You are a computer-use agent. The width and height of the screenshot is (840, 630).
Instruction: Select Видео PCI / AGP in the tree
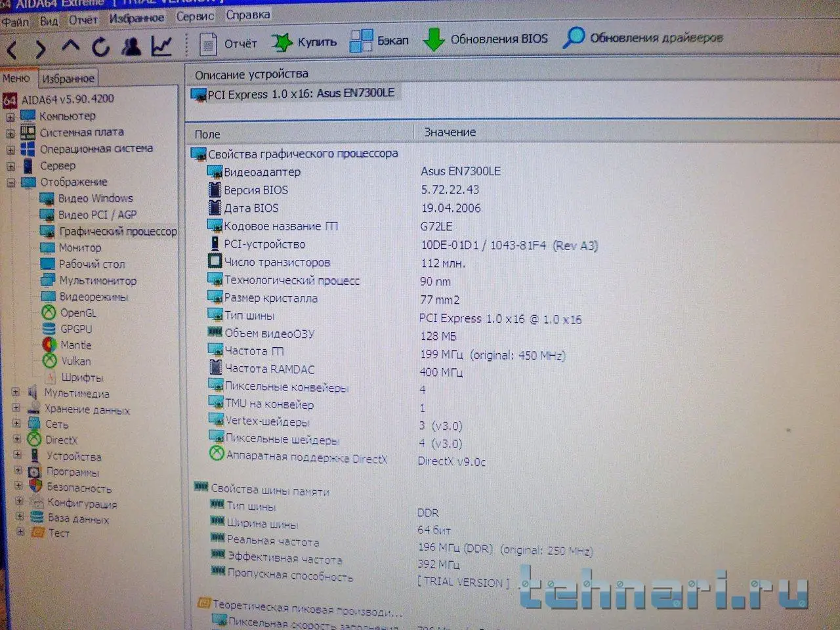click(88, 215)
